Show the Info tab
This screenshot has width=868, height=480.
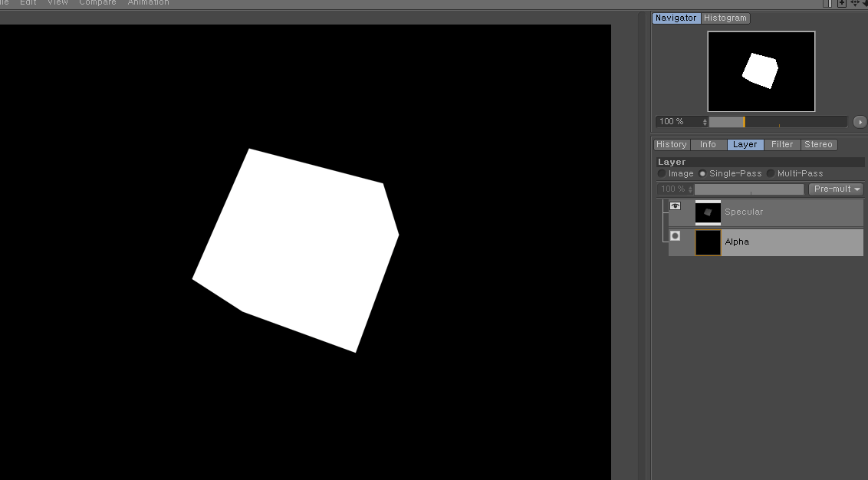708,145
